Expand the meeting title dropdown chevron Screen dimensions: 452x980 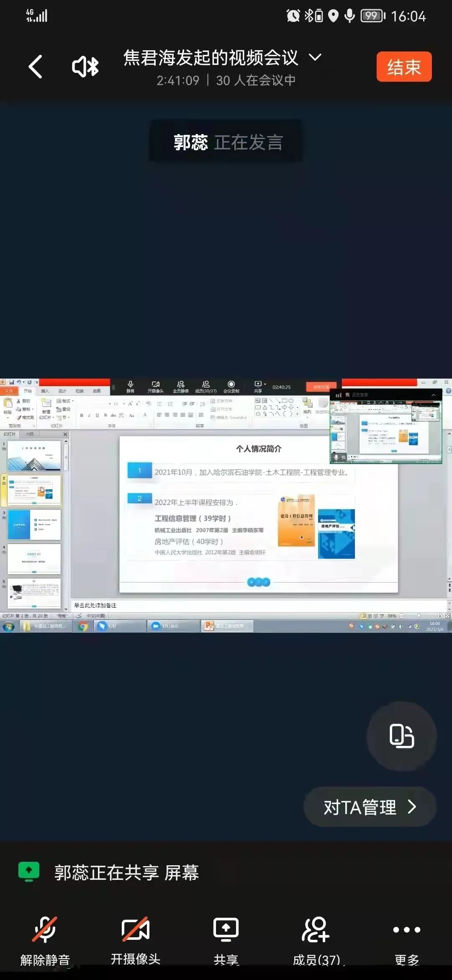(x=315, y=57)
